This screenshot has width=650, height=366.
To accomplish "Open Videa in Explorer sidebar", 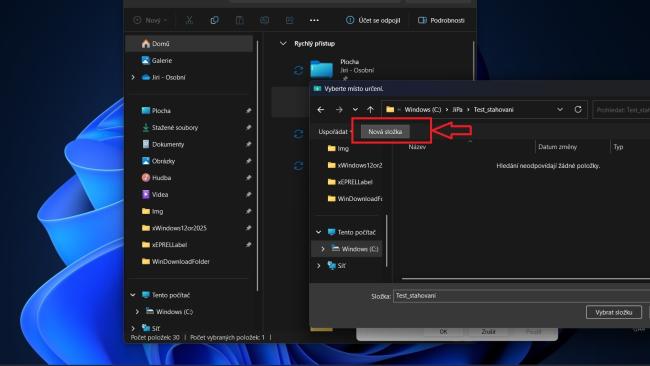I will [x=155, y=194].
